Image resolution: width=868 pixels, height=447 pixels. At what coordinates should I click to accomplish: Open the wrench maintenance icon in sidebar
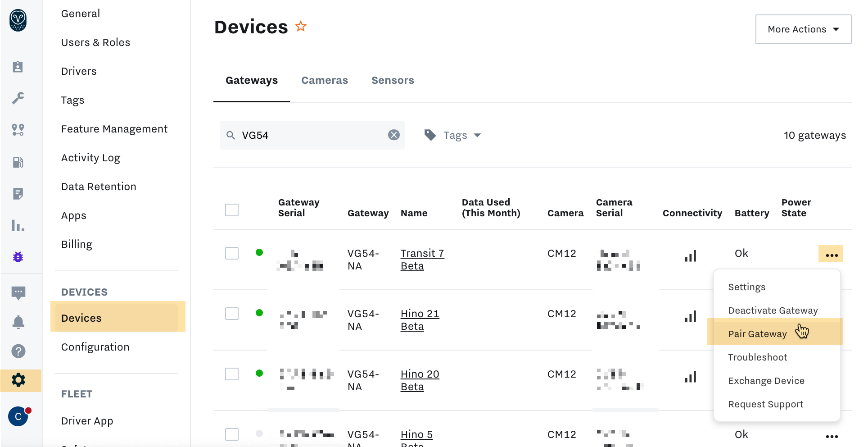(18, 98)
